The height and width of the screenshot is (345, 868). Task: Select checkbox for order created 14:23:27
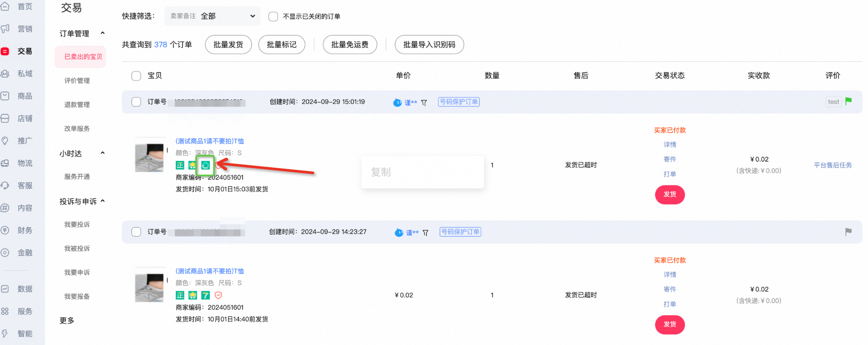(x=136, y=232)
